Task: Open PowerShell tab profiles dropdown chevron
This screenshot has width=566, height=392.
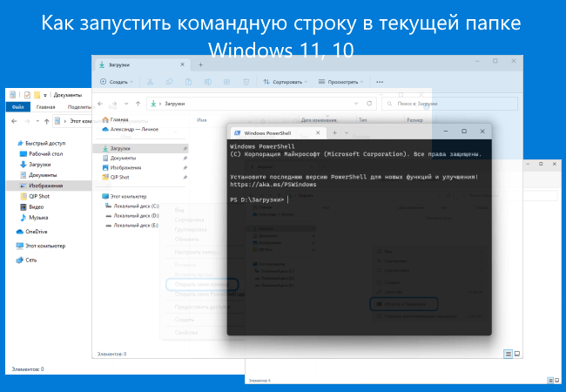Action: click(347, 132)
